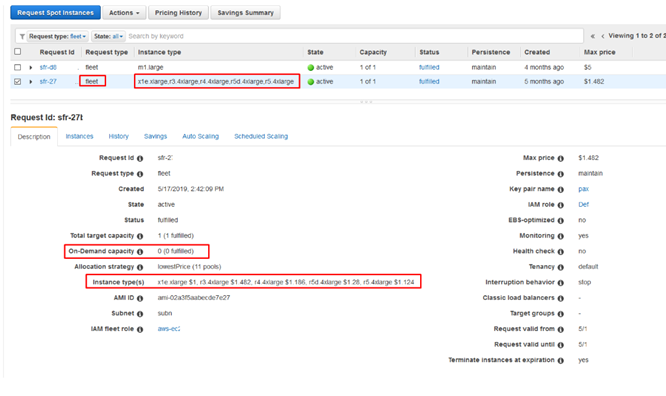This screenshot has width=666, height=396.
Task: Open the Actions dropdown menu
Action: 124,13
